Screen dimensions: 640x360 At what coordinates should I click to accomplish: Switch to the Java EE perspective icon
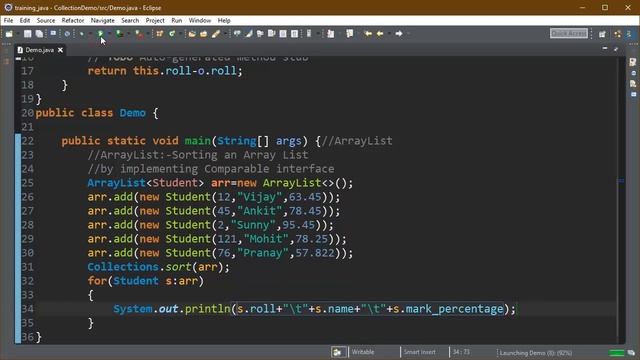click(x=618, y=34)
